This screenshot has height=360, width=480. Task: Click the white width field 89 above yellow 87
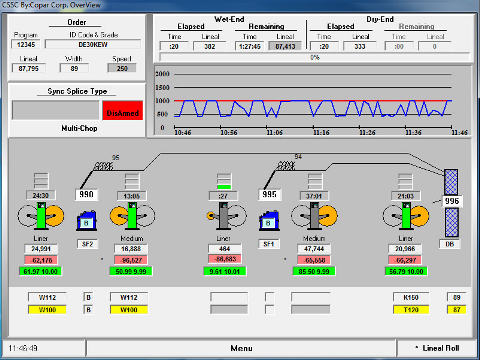point(456,297)
